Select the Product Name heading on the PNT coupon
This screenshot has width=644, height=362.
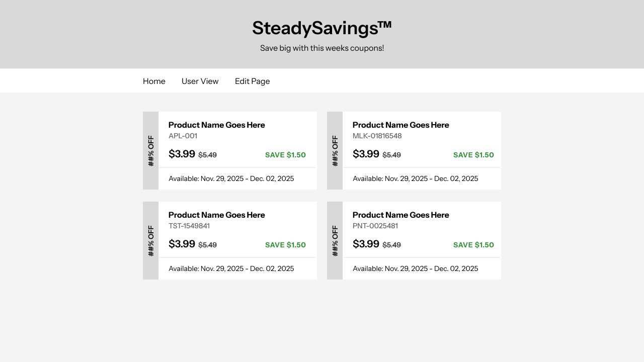point(400,215)
